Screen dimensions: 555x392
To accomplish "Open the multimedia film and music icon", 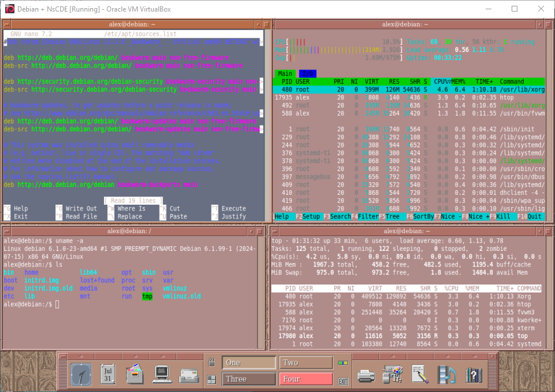I will click(x=446, y=375).
